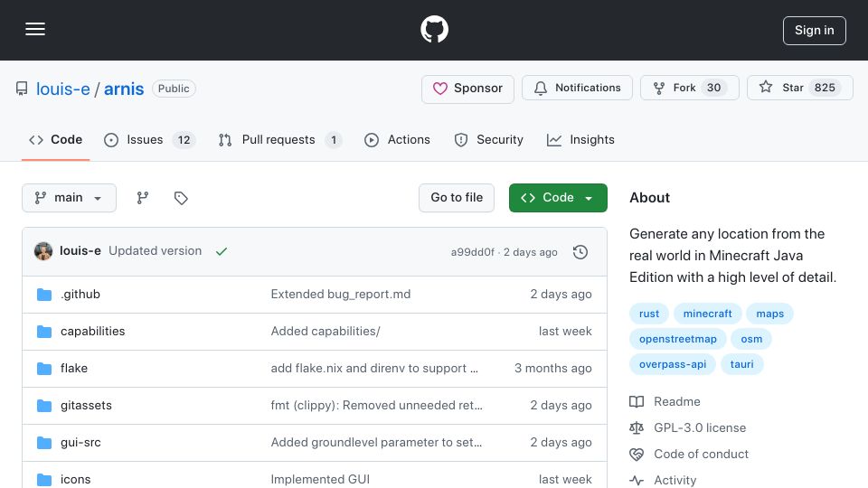868x488 pixels.
Task: View commit history clock icon
Action: (580, 252)
